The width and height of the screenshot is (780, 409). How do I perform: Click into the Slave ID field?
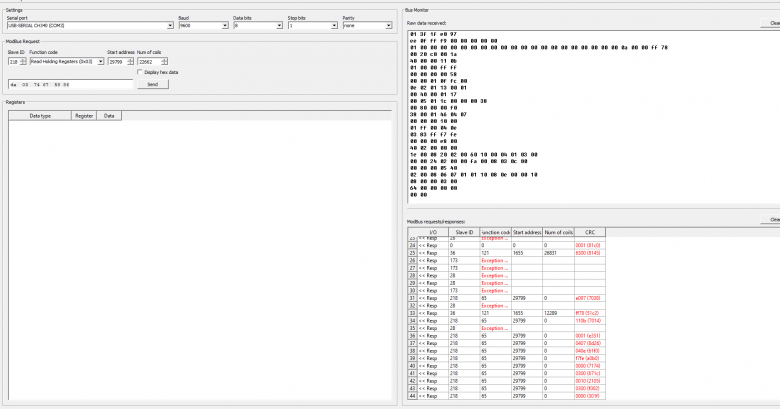(14, 62)
